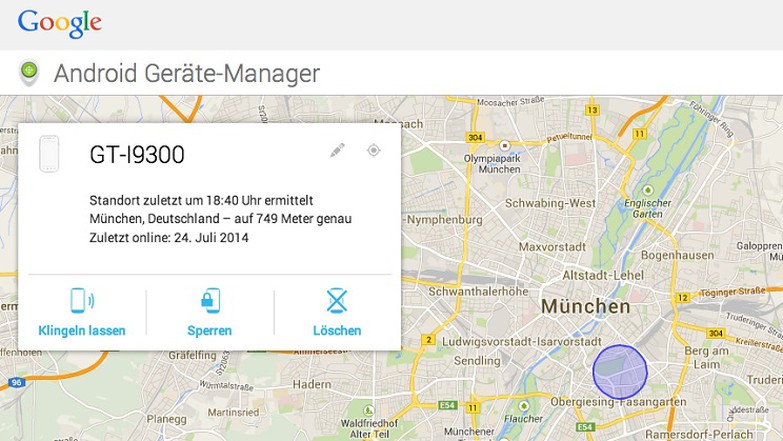The height and width of the screenshot is (441, 783).
Task: Click Würmtalstraße road label
Action: 226,386
